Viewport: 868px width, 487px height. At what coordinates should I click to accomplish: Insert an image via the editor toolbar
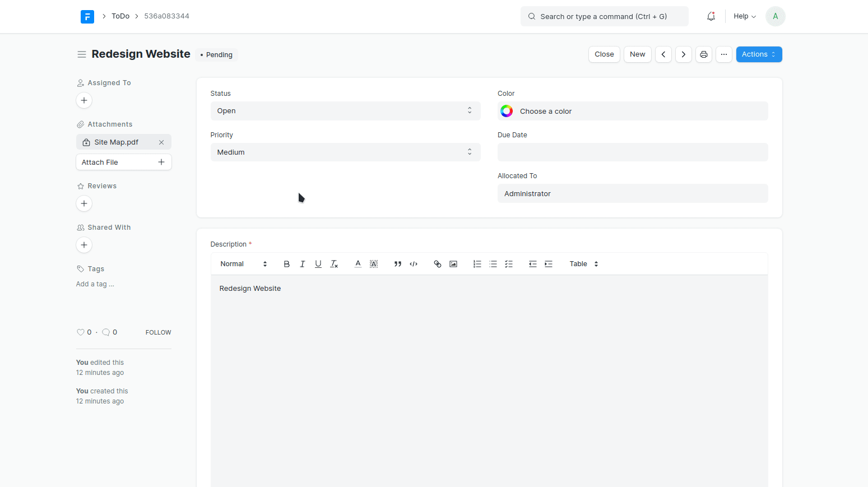pyautogui.click(x=453, y=264)
